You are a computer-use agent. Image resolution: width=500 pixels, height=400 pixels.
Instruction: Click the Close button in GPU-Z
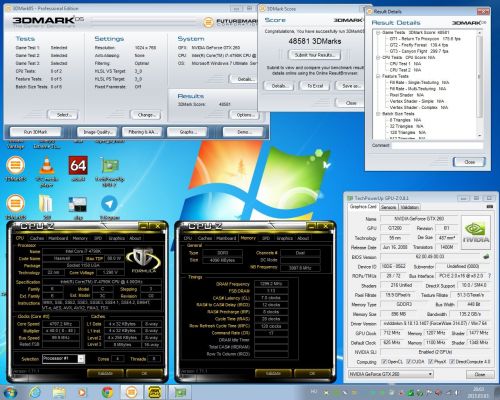tap(480, 374)
